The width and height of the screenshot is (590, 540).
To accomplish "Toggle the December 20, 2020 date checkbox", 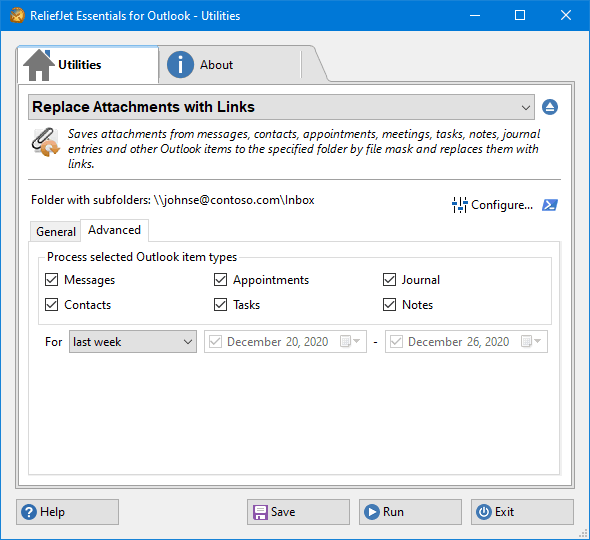I will [215, 342].
